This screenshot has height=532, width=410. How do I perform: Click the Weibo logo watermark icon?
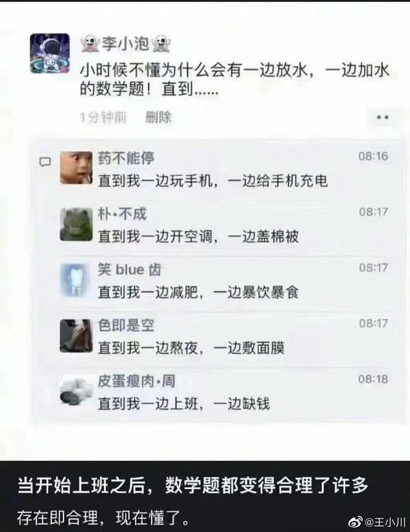point(356,521)
